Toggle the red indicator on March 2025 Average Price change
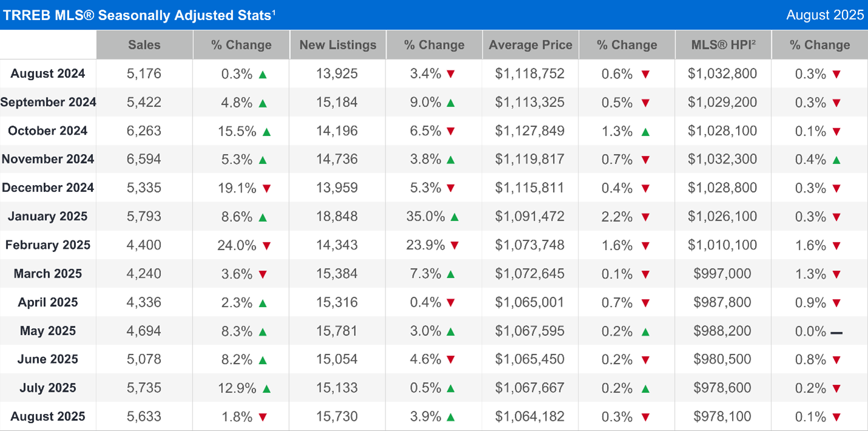Image resolution: width=868 pixels, height=431 pixels. point(646,274)
